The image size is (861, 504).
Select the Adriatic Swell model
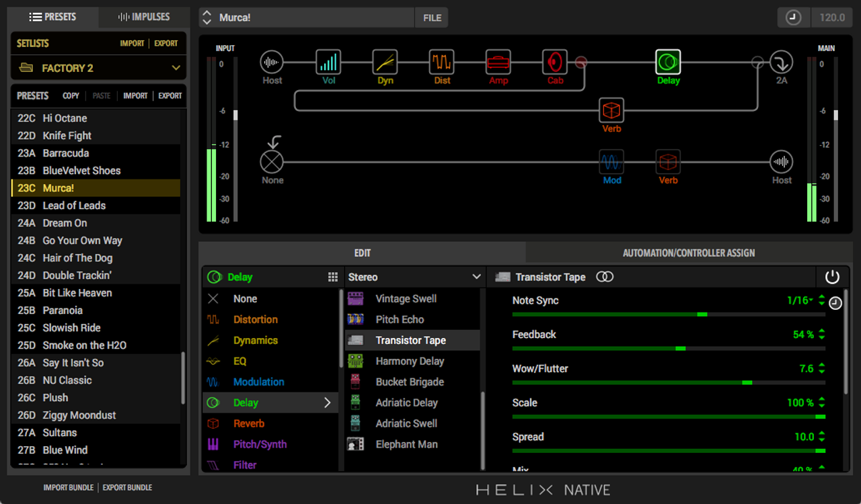point(413,423)
